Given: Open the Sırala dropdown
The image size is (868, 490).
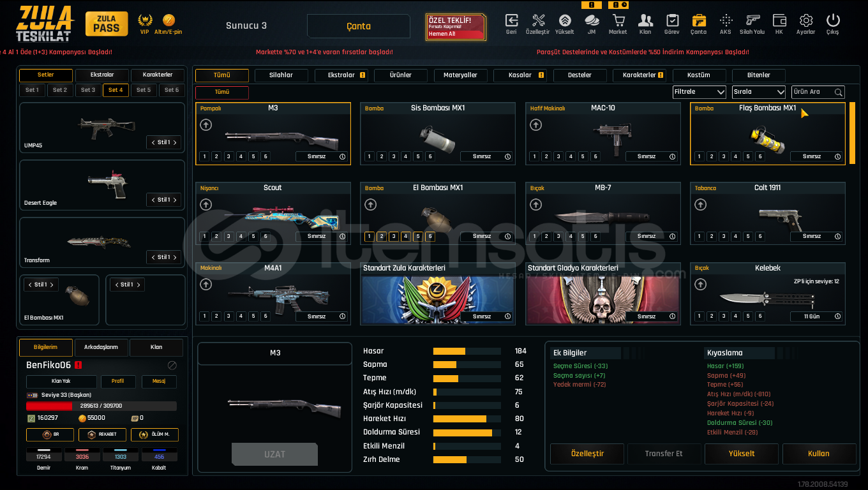Looking at the screenshot, I should (x=758, y=92).
